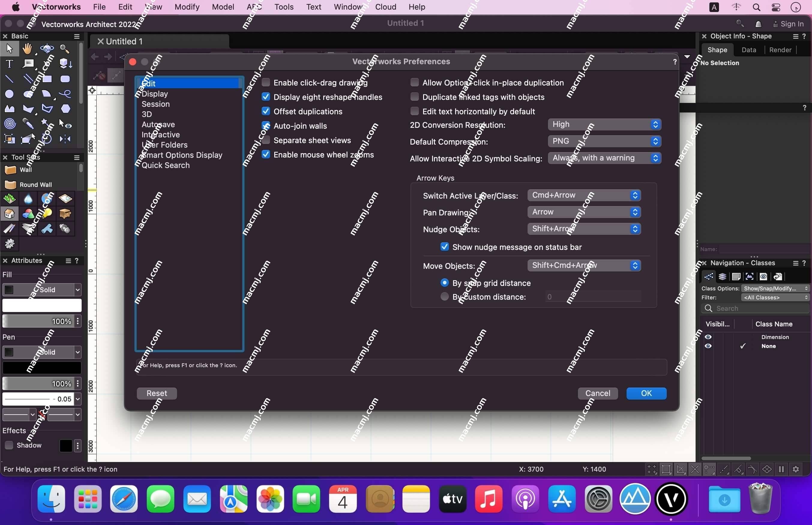
Task: Click the OK button to apply settings
Action: [x=646, y=393]
